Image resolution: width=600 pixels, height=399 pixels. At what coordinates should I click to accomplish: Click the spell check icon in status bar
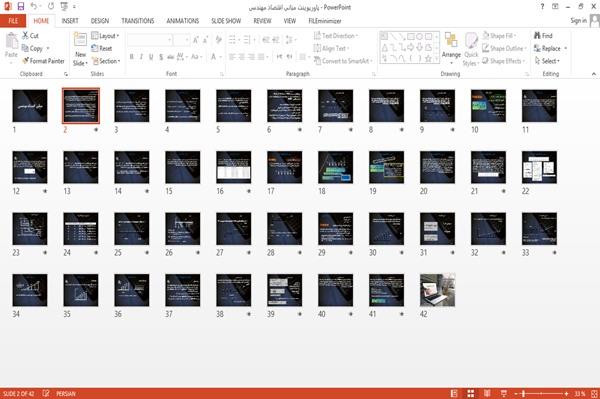tap(46, 393)
